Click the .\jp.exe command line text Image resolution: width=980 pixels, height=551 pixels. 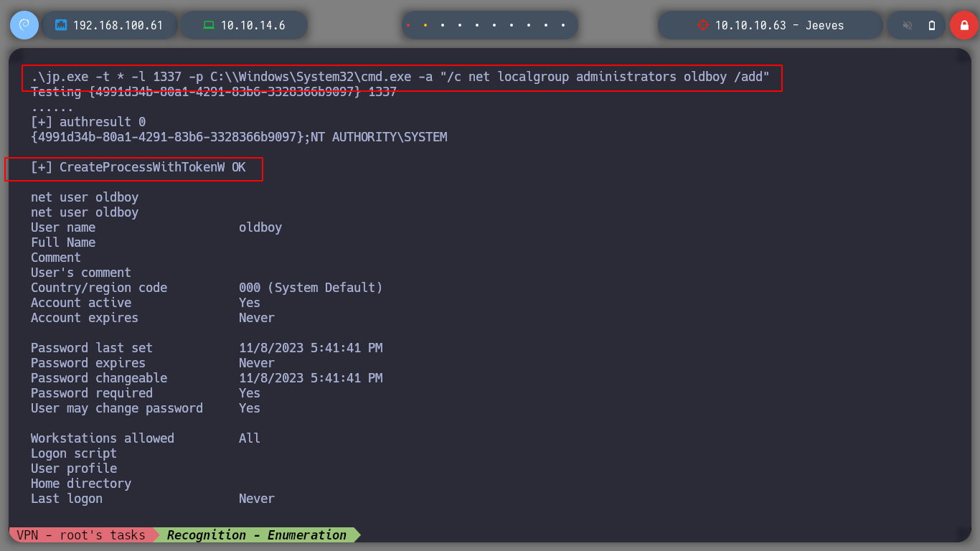400,77
